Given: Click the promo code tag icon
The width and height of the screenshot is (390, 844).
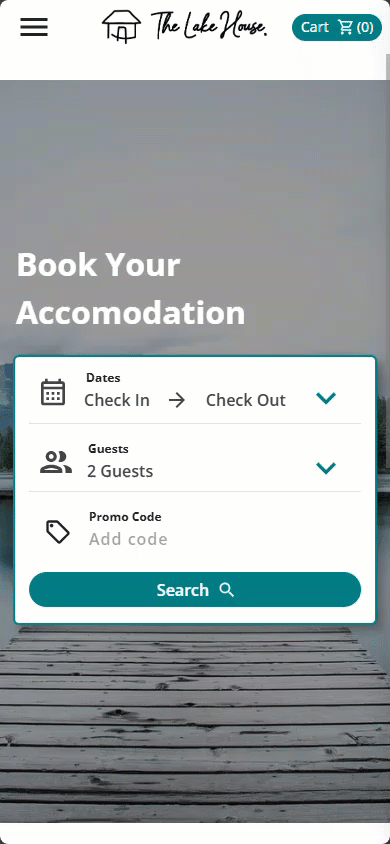Looking at the screenshot, I should 58,532.
